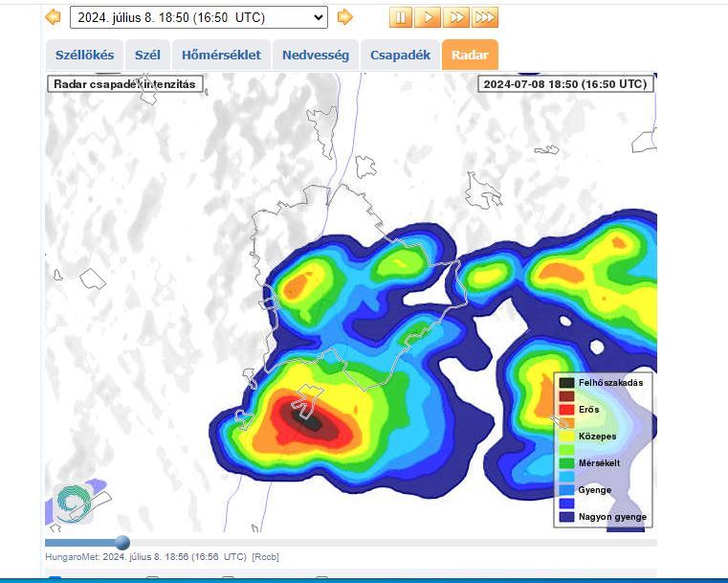The height and width of the screenshot is (583, 728).
Task: Click the dark blue Nagyon gyenge swatch
Action: click(x=567, y=517)
